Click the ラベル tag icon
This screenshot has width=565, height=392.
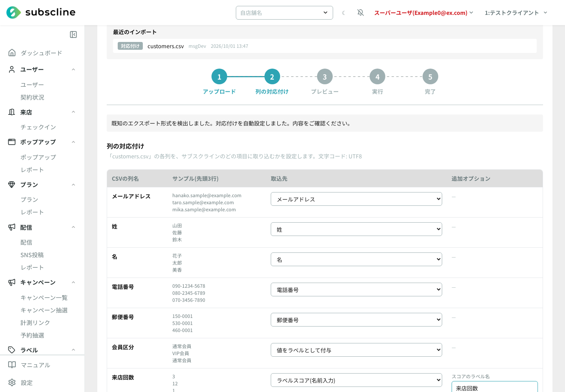pyautogui.click(x=12, y=350)
